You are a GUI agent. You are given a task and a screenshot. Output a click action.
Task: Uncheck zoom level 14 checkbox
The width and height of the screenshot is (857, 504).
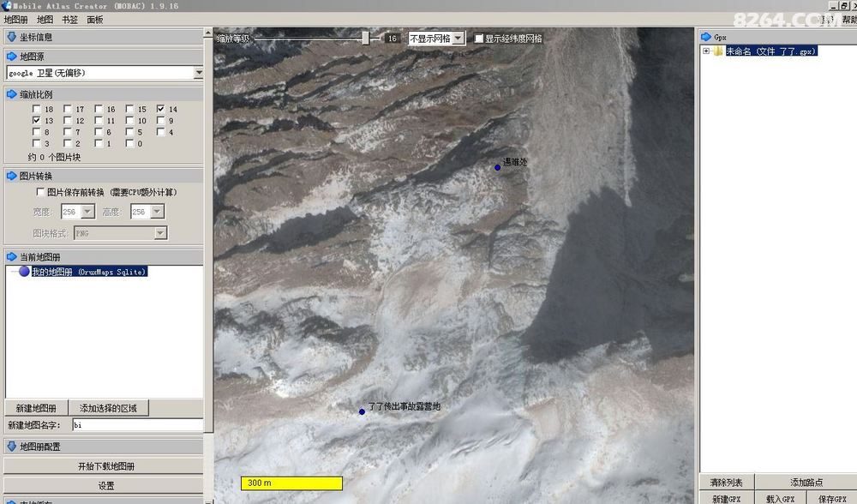pyautogui.click(x=160, y=110)
